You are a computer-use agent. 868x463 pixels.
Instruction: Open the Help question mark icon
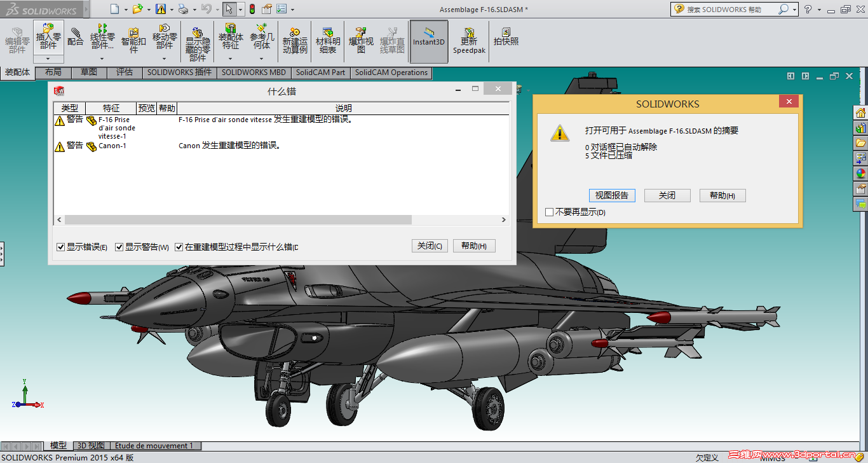pos(808,9)
